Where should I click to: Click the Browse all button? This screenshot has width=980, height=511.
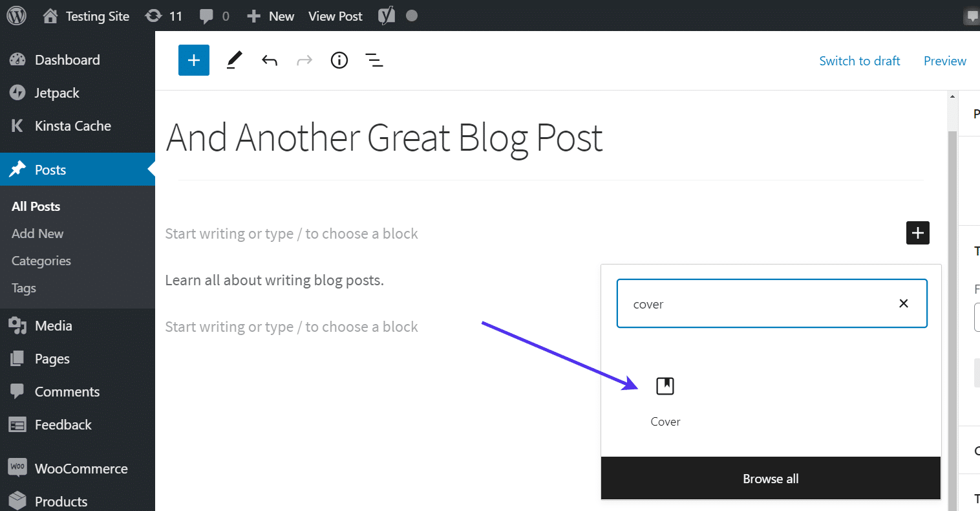771,479
